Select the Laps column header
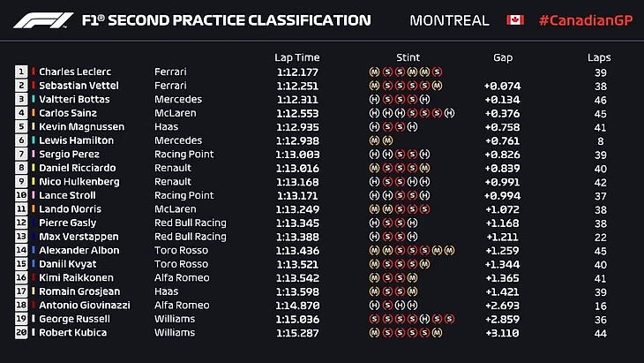Screen dimensions: 644x363 coord(599,57)
